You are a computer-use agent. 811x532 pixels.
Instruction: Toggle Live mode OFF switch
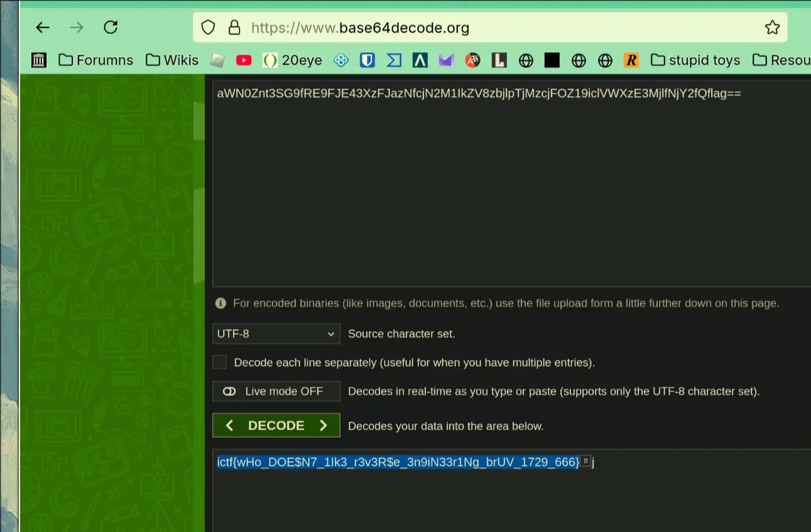point(276,391)
